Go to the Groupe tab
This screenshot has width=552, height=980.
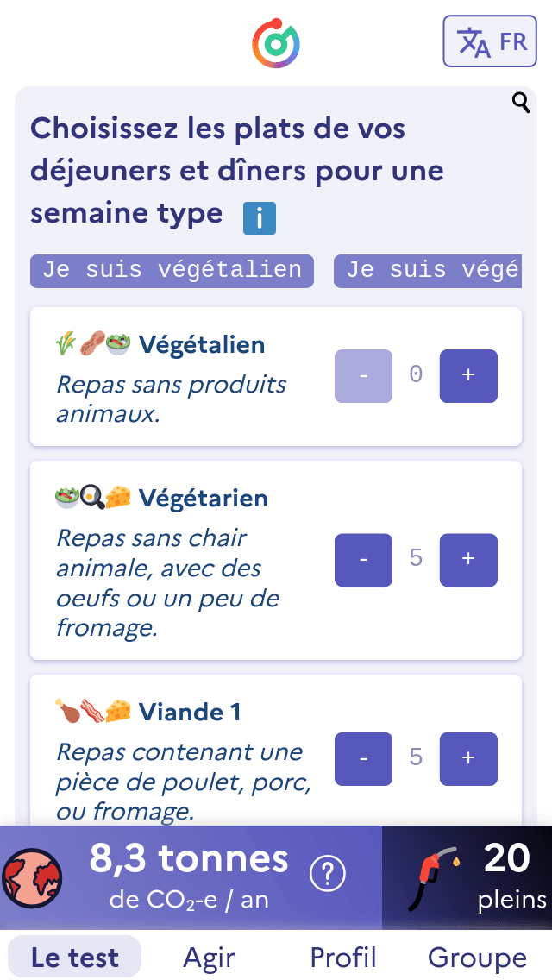pos(477,958)
